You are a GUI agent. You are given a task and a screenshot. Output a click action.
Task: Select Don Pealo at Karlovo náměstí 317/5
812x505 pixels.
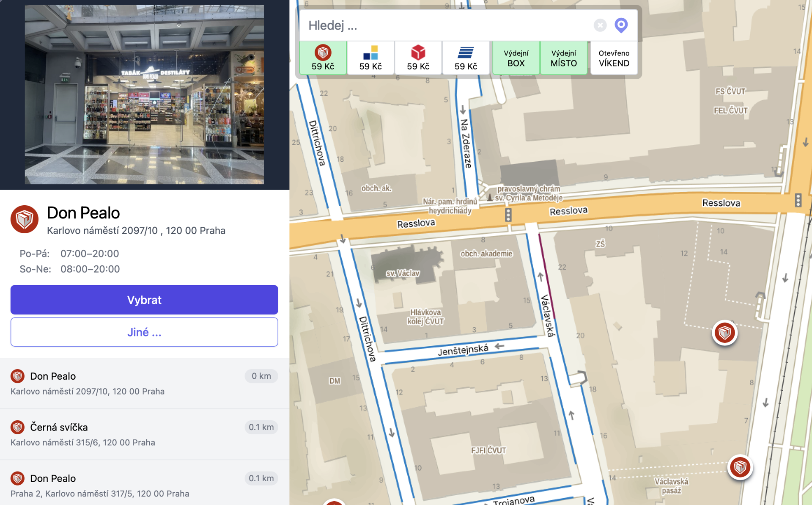point(144,483)
